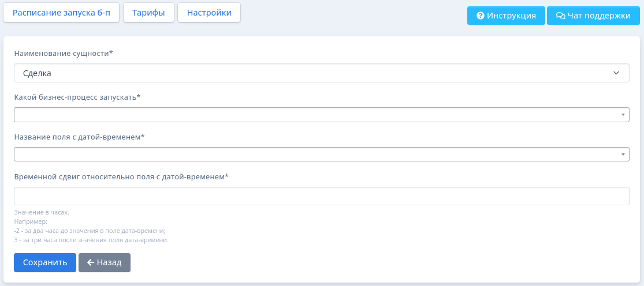The height and width of the screenshot is (286, 644).
Task: Switch to the Тарифы tab
Action: pyautogui.click(x=148, y=13)
